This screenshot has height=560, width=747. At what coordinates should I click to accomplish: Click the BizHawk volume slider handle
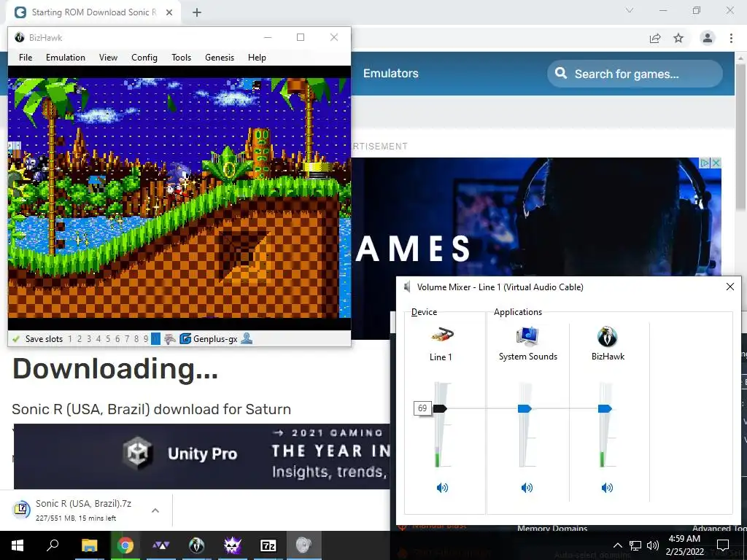pos(605,408)
